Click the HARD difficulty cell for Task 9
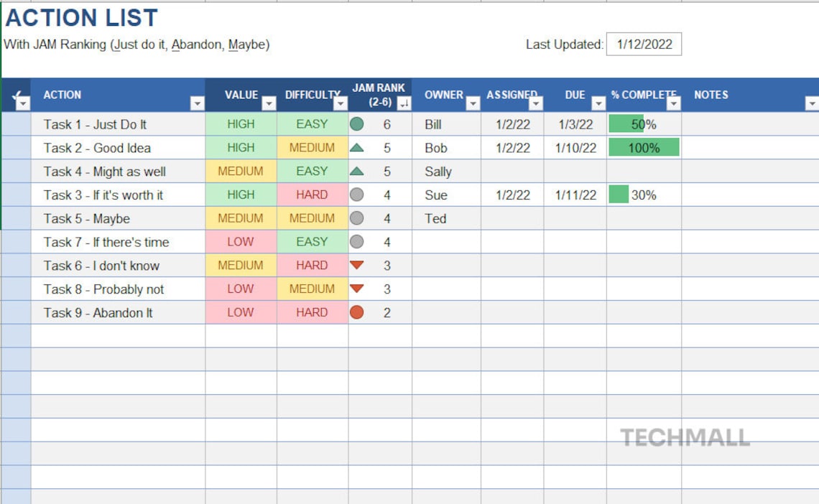 pos(313,312)
